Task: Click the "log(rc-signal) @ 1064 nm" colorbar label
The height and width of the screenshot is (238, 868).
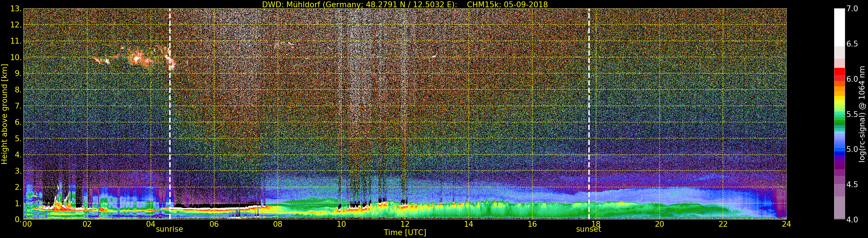Action: pos(863,114)
